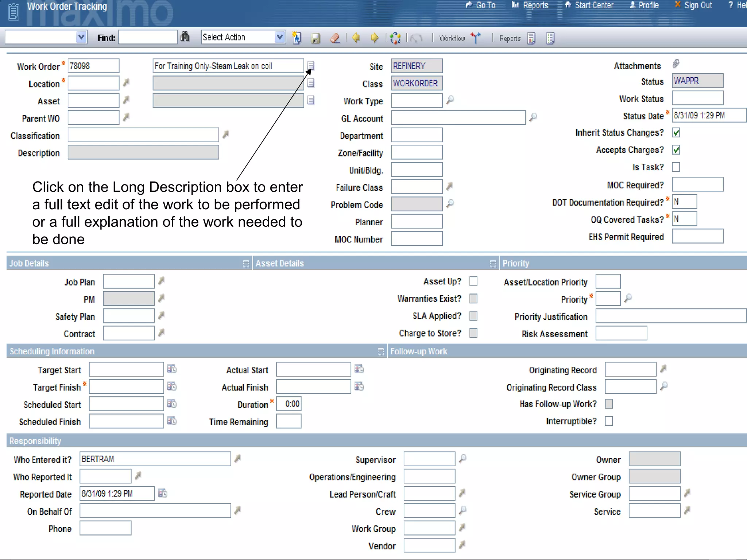Click the eraser clear changes icon

click(x=335, y=38)
